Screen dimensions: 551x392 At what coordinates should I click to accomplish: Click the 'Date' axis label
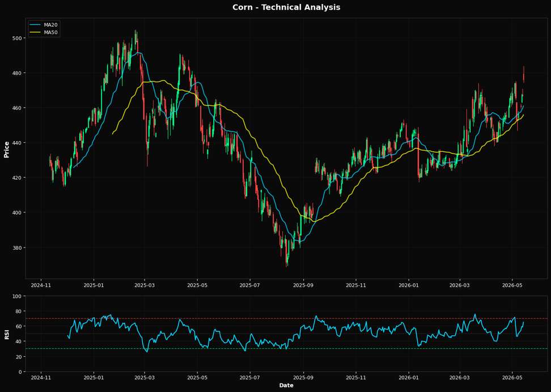[286, 385]
